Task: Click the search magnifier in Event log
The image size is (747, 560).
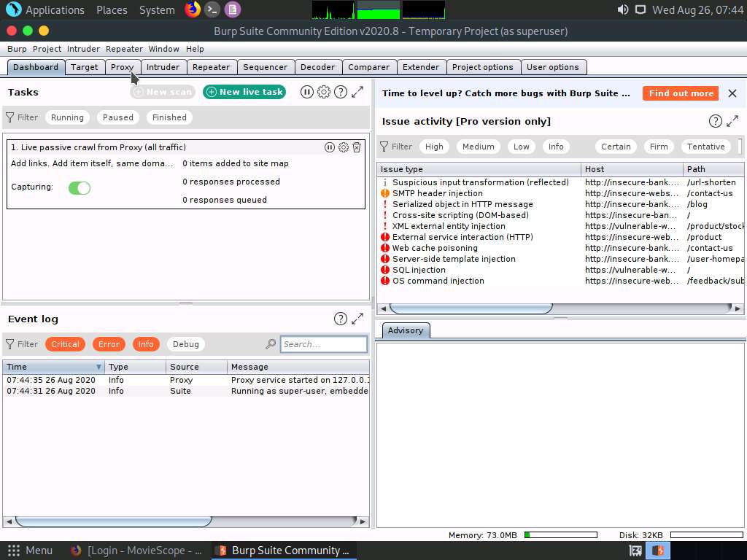Action: tap(270, 344)
